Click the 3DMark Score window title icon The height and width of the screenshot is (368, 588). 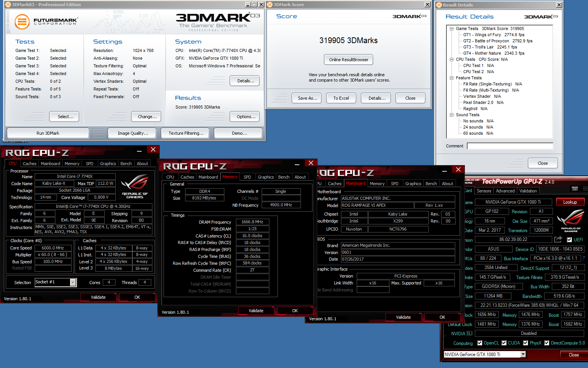tap(270, 5)
